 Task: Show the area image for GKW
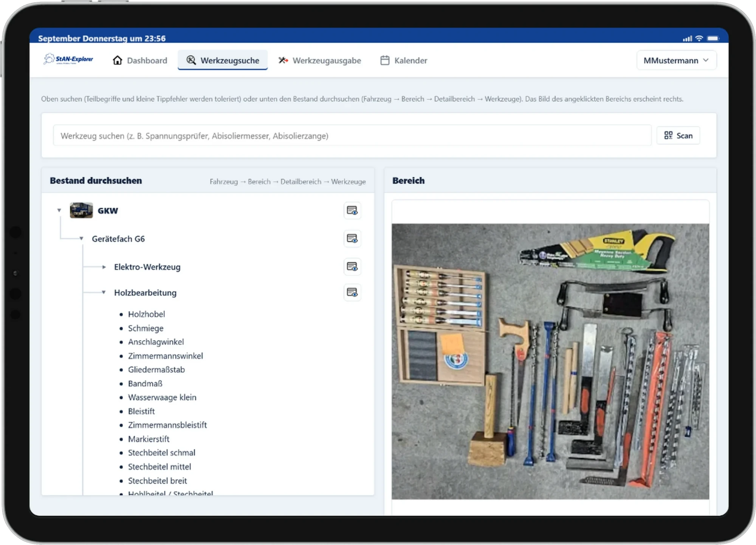click(352, 210)
